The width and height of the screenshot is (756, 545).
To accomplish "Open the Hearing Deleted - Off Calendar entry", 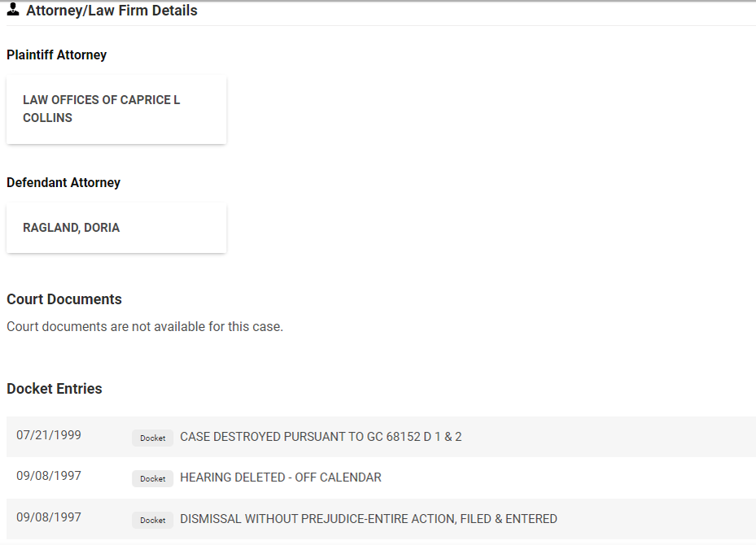I will [x=280, y=477].
